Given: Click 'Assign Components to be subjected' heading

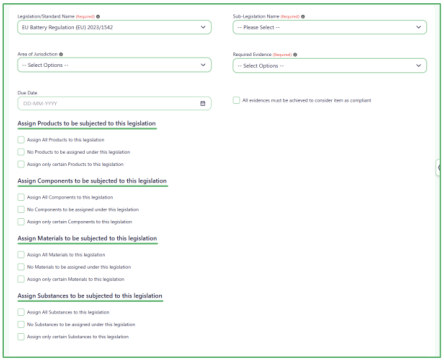Looking at the screenshot, I should (92, 181).
